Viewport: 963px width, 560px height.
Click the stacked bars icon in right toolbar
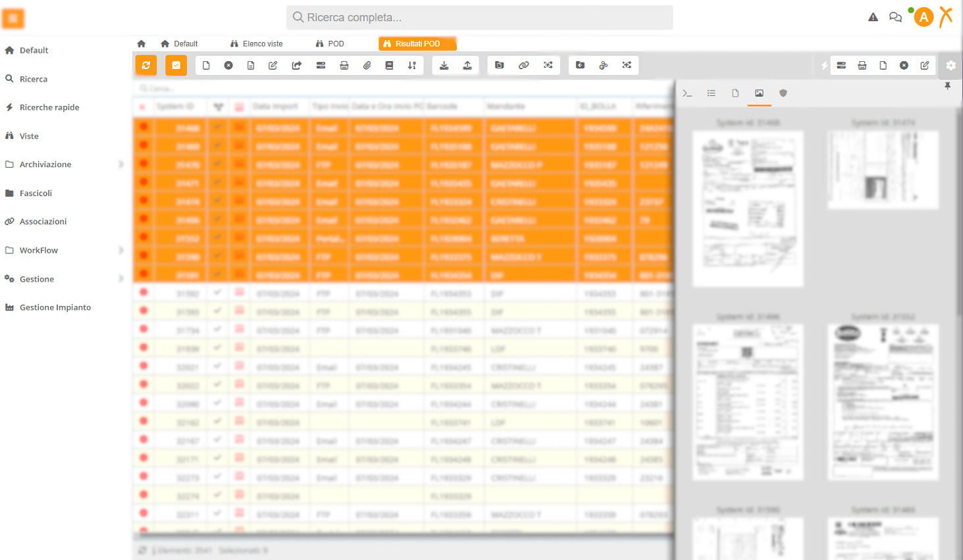pyautogui.click(x=841, y=65)
